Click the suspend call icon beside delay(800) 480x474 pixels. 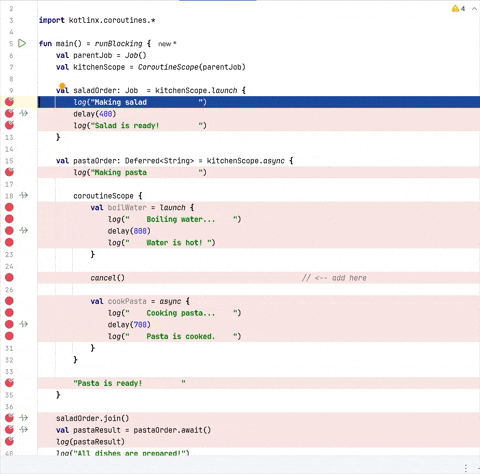(23, 230)
